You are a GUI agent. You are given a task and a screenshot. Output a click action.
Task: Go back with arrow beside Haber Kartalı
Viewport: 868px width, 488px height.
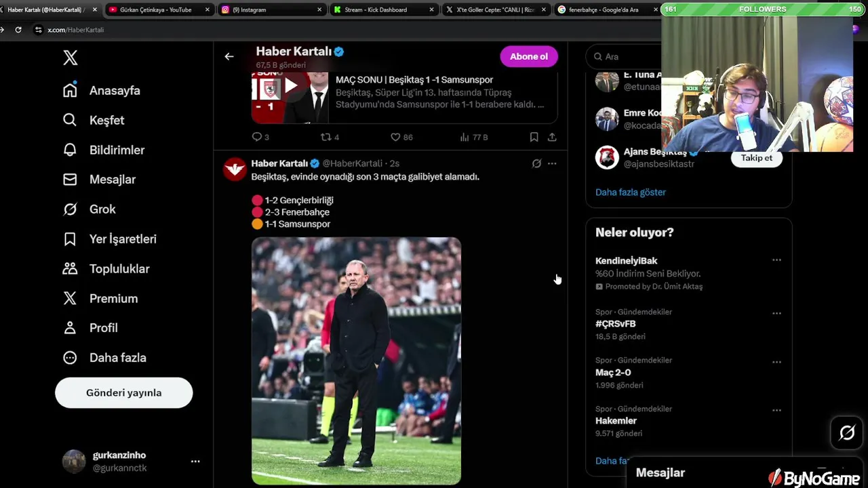(229, 56)
